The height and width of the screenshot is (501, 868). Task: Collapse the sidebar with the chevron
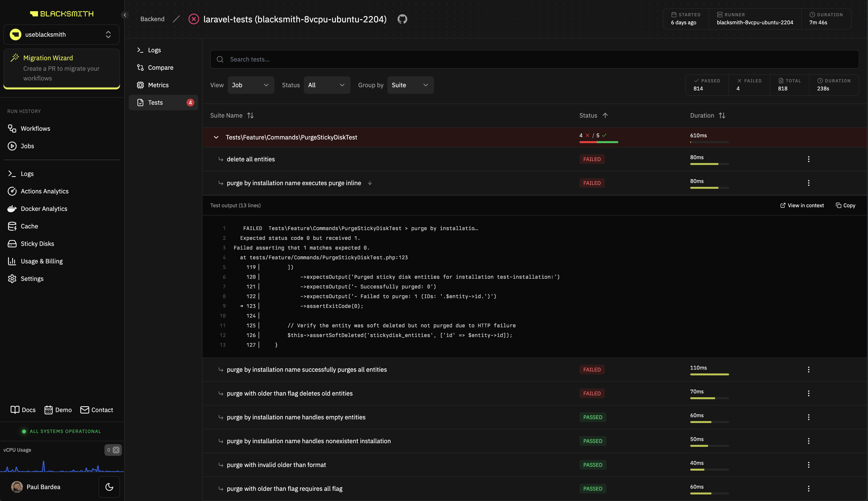(125, 15)
